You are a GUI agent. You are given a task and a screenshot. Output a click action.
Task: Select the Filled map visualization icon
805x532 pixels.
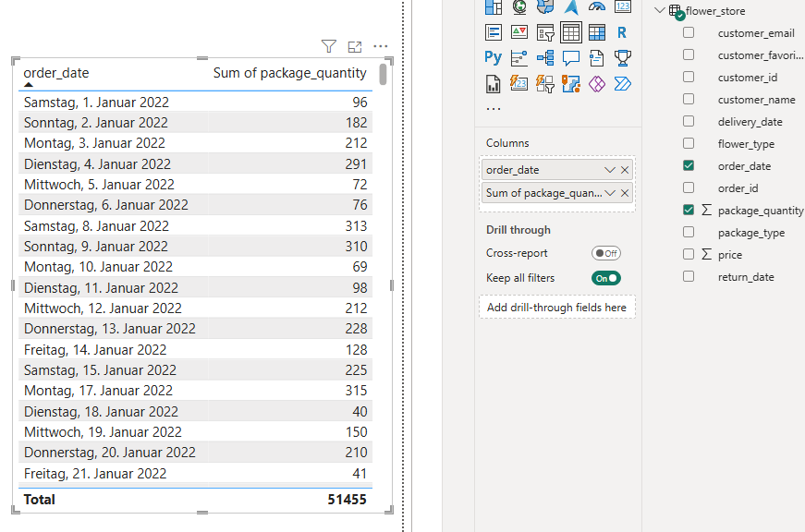click(x=545, y=6)
